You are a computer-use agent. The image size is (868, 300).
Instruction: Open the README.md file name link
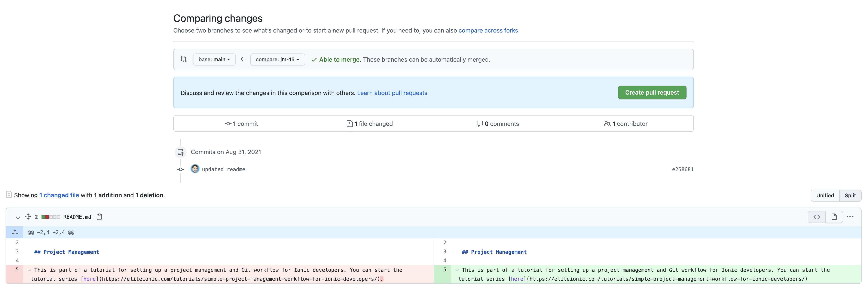point(77,217)
